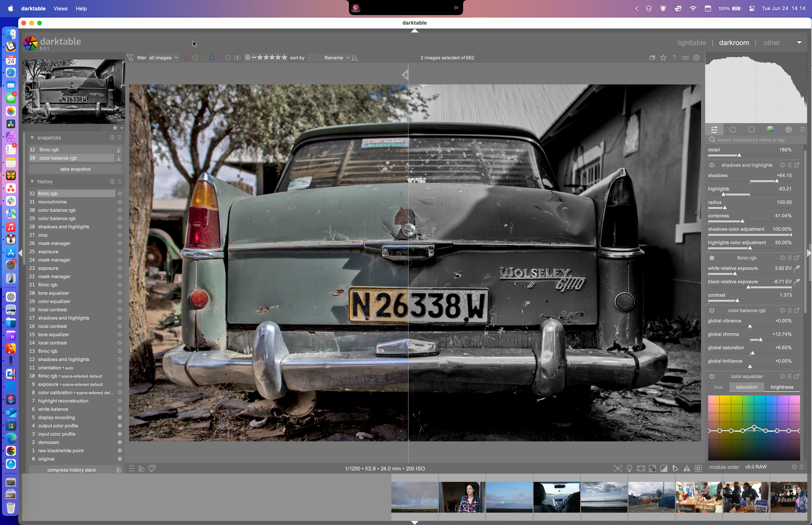The height and width of the screenshot is (525, 812).
Task: Select the color modules group icon
Action: (770, 129)
